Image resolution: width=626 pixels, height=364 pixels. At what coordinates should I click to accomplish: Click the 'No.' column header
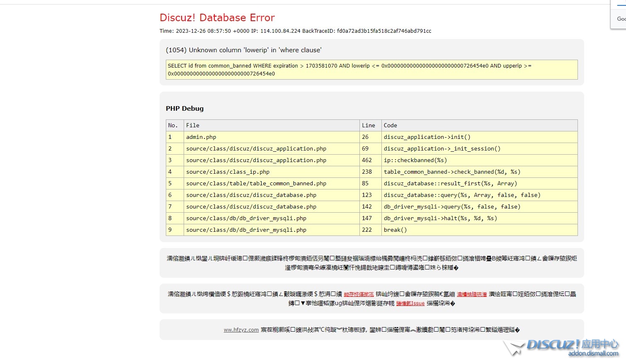click(175, 125)
